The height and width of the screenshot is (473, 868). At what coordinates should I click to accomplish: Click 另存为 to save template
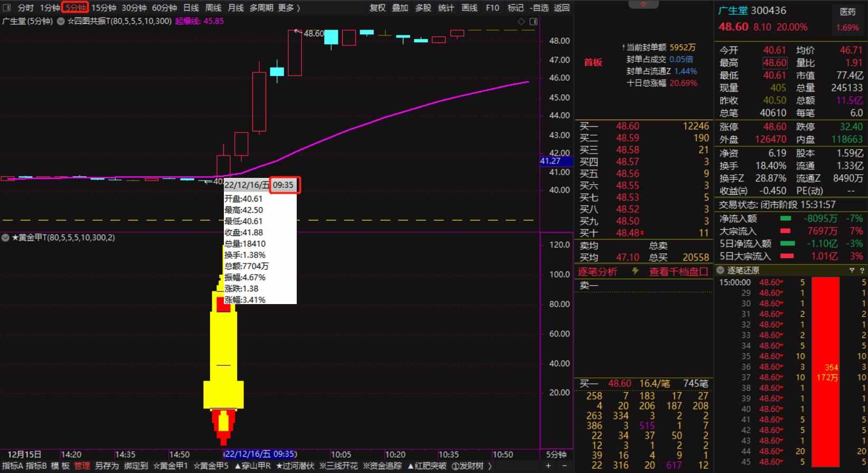107,466
